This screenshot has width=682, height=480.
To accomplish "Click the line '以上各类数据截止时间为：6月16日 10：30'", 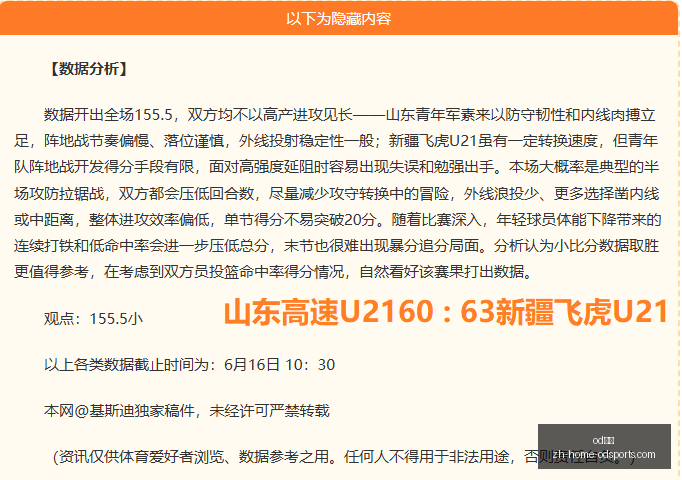I will click(x=189, y=364).
